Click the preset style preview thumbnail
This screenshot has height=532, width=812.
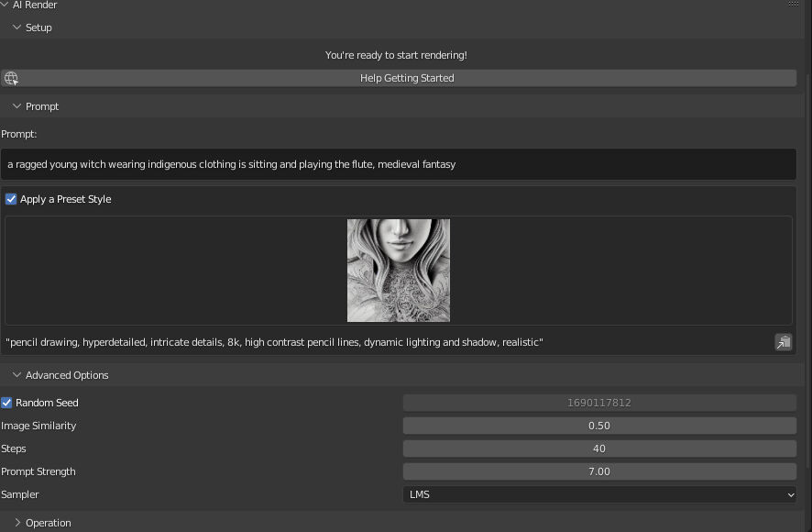(398, 270)
